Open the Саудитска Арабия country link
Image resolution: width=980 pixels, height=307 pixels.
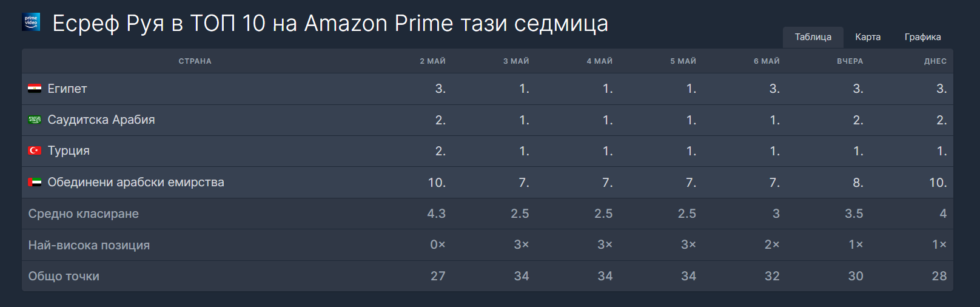coord(101,120)
